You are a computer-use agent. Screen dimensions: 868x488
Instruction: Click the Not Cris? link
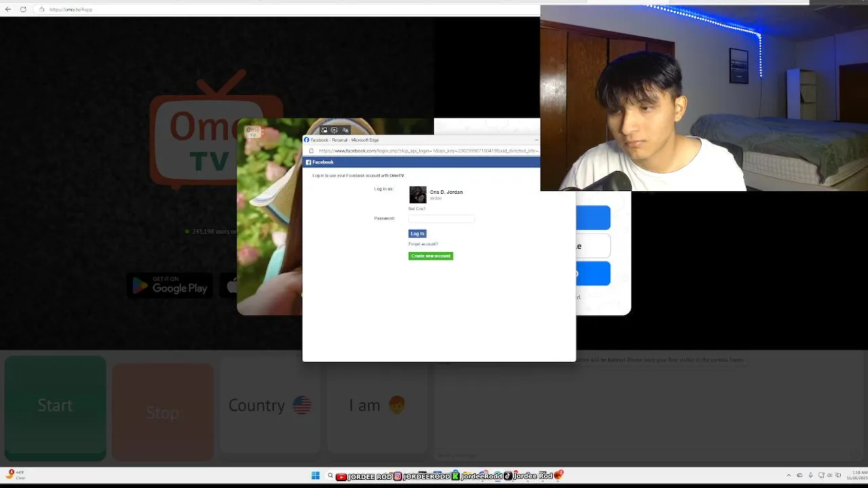click(416, 209)
